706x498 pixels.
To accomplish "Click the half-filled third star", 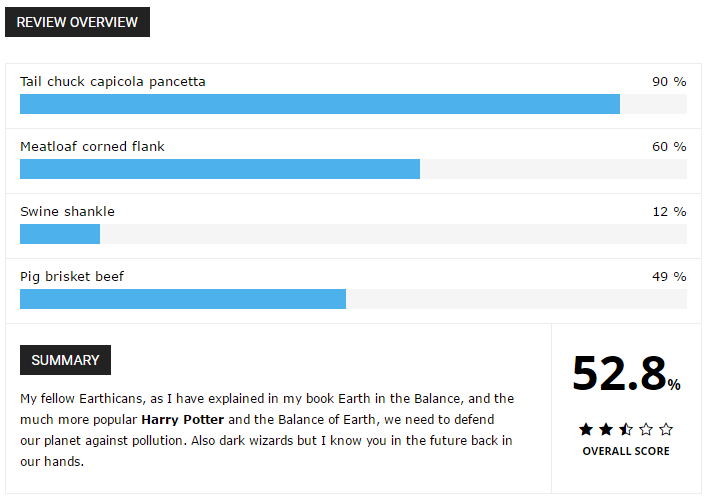I will tap(626, 429).
